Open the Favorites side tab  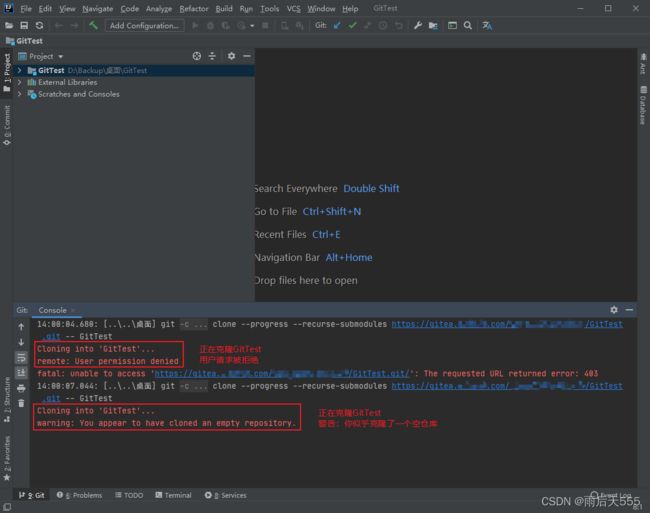click(x=7, y=458)
